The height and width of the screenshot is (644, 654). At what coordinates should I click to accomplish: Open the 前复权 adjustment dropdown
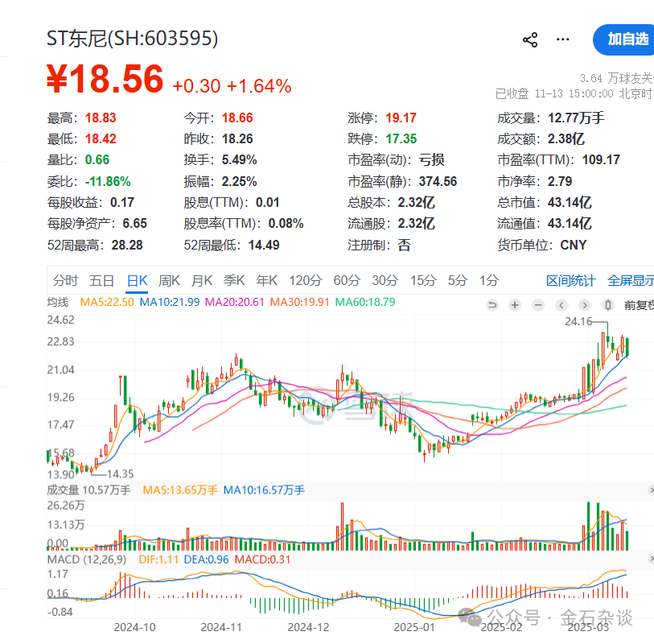[639, 306]
